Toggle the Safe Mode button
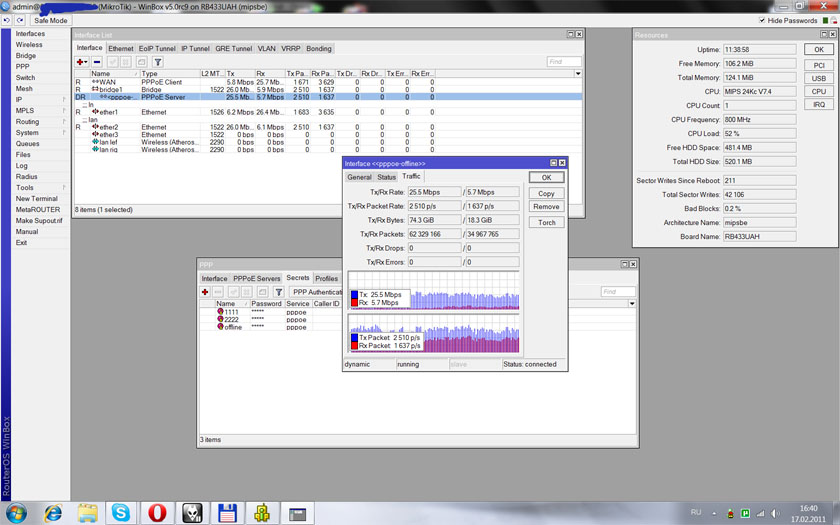840x525 pixels. (51, 20)
